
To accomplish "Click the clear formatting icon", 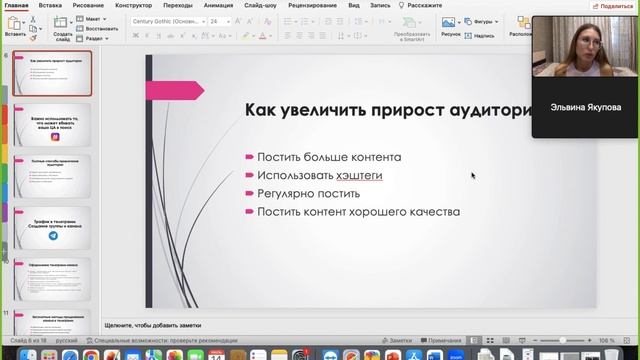I will (x=267, y=21).
